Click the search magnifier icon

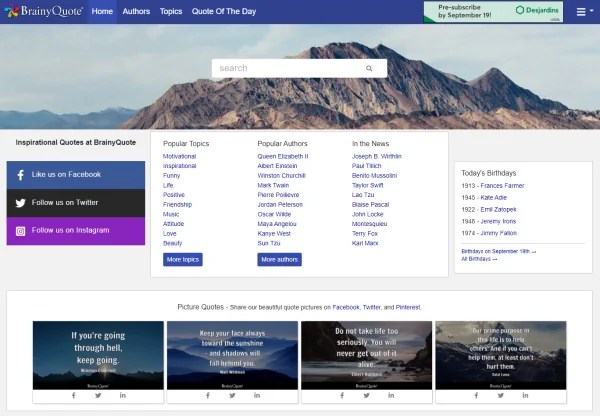pyautogui.click(x=369, y=68)
